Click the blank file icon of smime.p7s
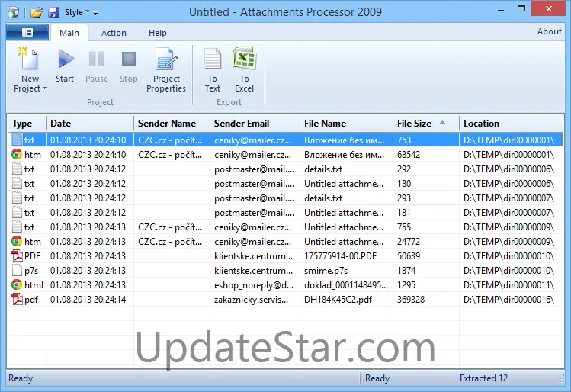The height and width of the screenshot is (392, 571). (x=17, y=270)
